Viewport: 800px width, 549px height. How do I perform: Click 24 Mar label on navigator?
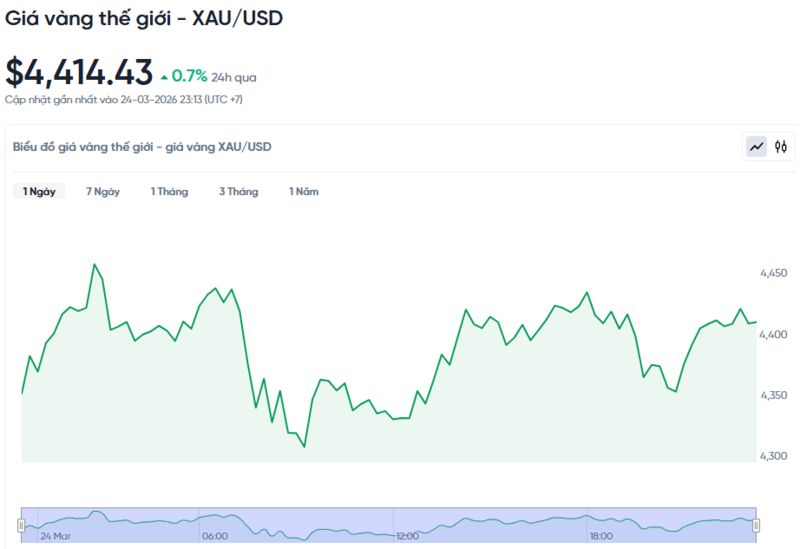pyautogui.click(x=55, y=536)
